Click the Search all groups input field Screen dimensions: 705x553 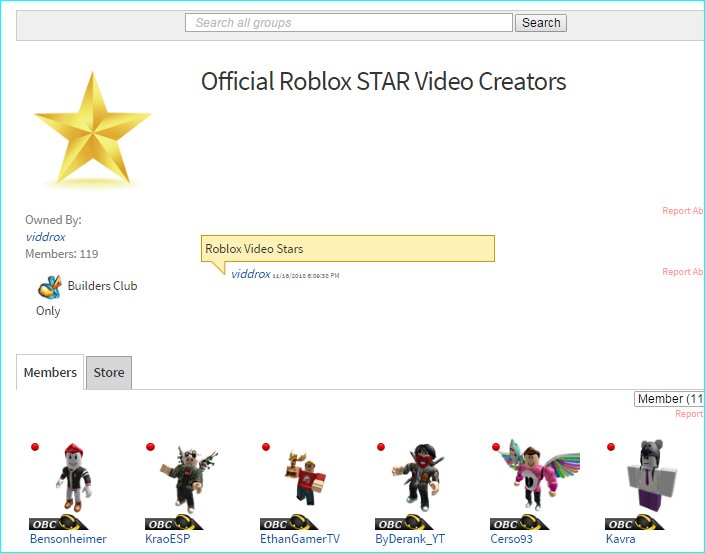(348, 22)
